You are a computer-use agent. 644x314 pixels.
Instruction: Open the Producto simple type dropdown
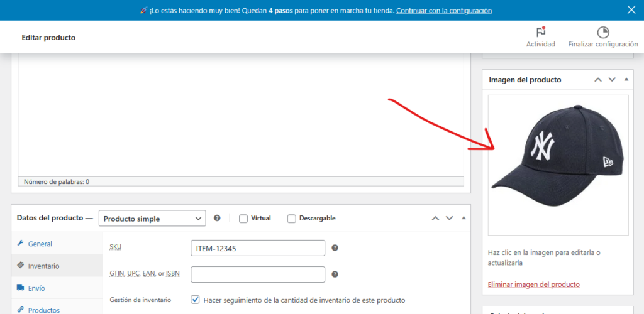[x=152, y=219]
